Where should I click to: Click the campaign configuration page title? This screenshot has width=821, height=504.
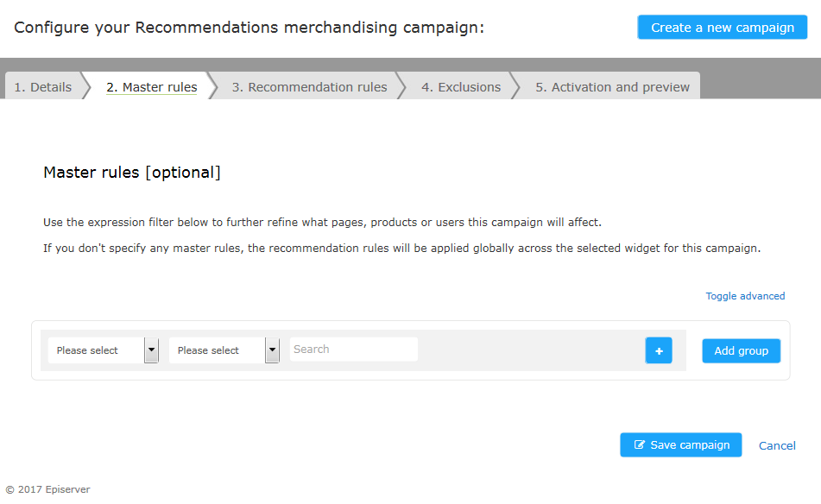point(249,28)
